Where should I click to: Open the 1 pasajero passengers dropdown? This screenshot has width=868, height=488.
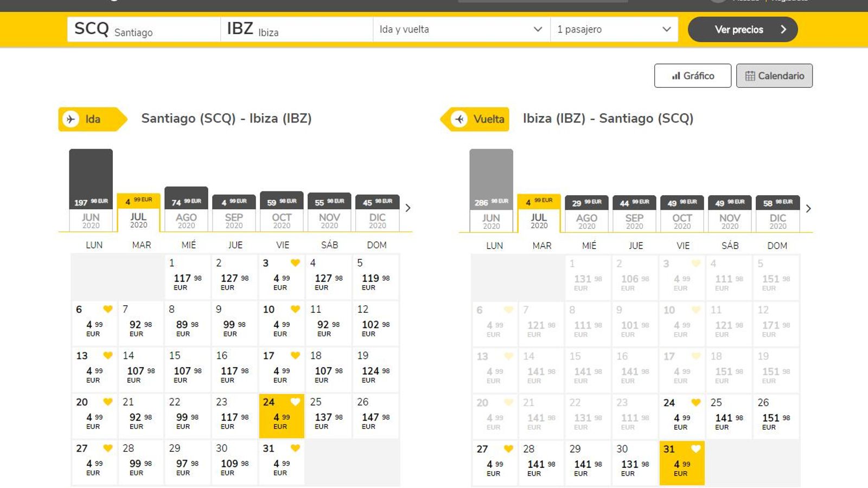tap(614, 29)
